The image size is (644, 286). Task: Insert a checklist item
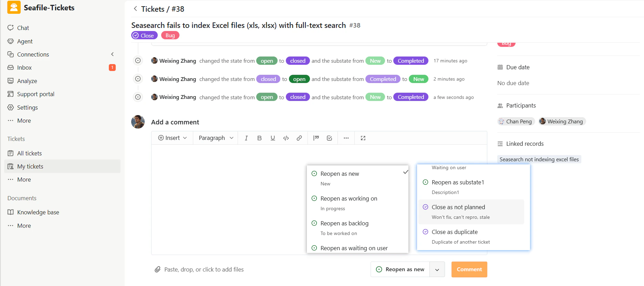(329, 138)
